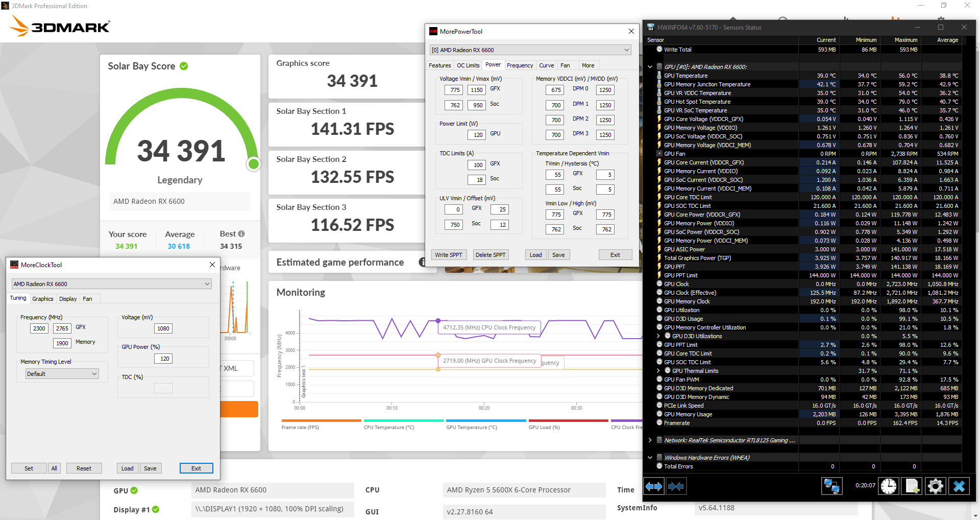Image resolution: width=980 pixels, height=520 pixels.
Task: Click thermometer icon on GPU Temperature row
Action: (659, 76)
